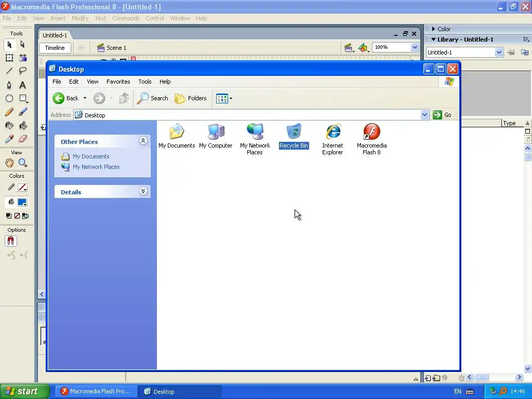Select the My Computer icon

[x=216, y=136]
